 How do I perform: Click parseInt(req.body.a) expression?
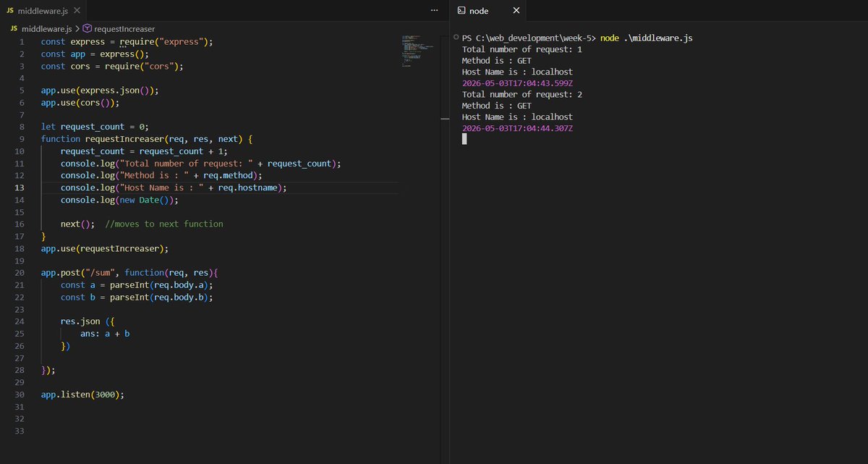158,285
